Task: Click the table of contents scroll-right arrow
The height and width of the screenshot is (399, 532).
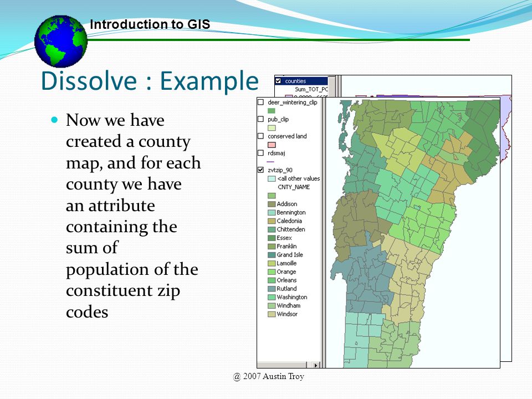Action: 316,365
